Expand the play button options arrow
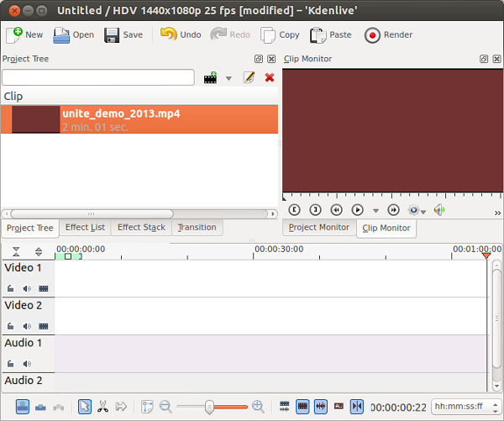 (375, 211)
